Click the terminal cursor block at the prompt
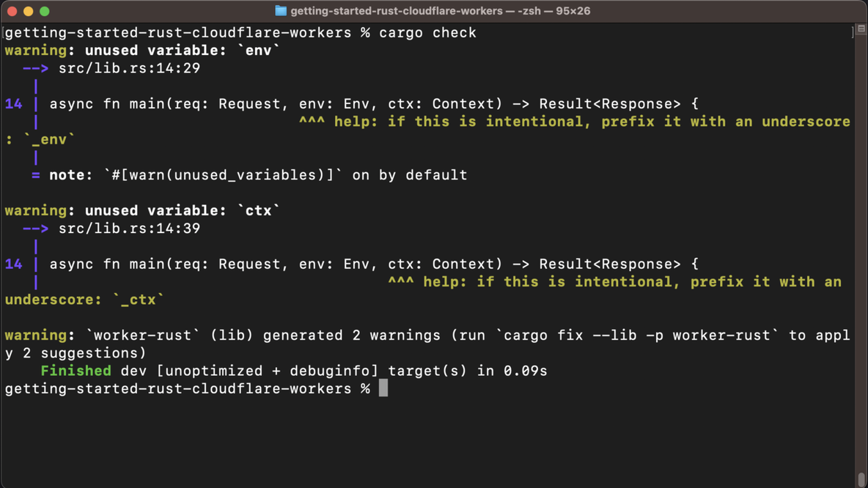This screenshot has height=488, width=868. pos(383,388)
